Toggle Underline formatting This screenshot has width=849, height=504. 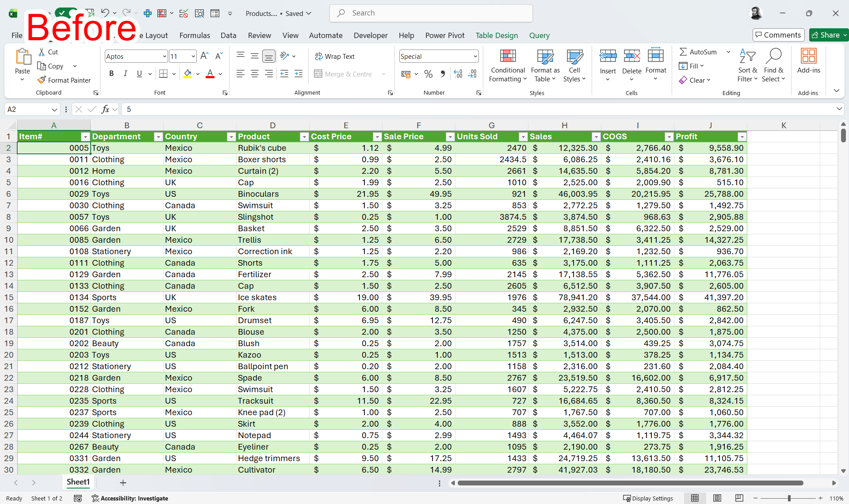(x=139, y=74)
